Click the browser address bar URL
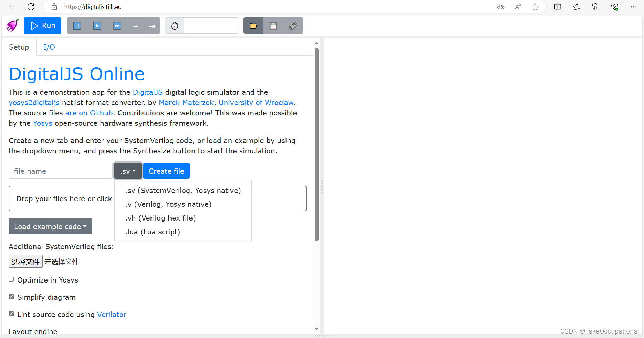The image size is (644, 338). [x=93, y=7]
